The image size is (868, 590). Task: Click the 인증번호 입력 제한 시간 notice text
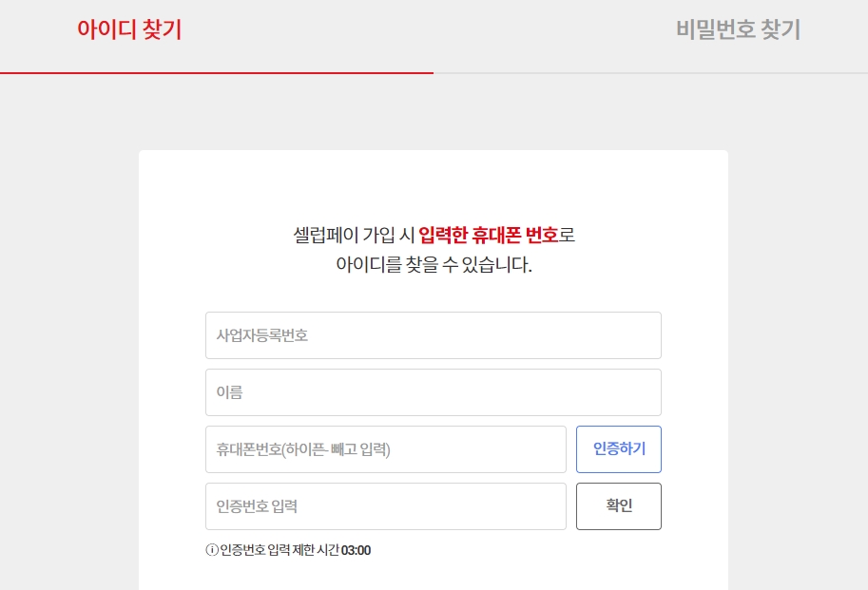280,550
